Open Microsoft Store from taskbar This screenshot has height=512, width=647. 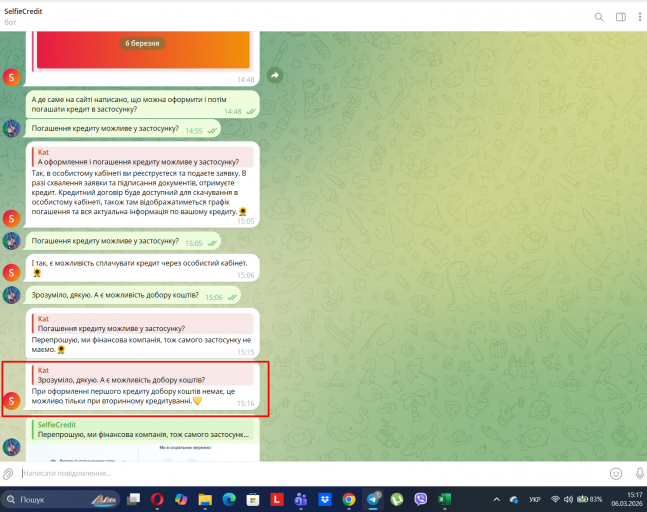(253, 500)
